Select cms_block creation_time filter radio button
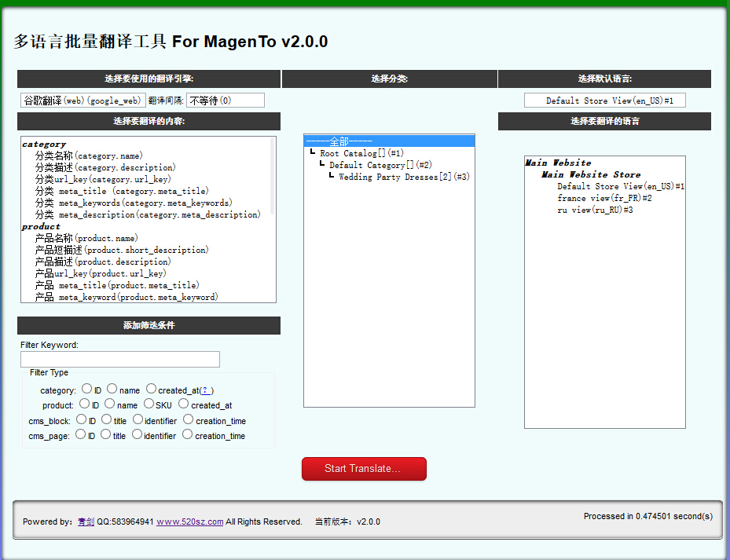The width and height of the screenshot is (730, 560). [188, 419]
